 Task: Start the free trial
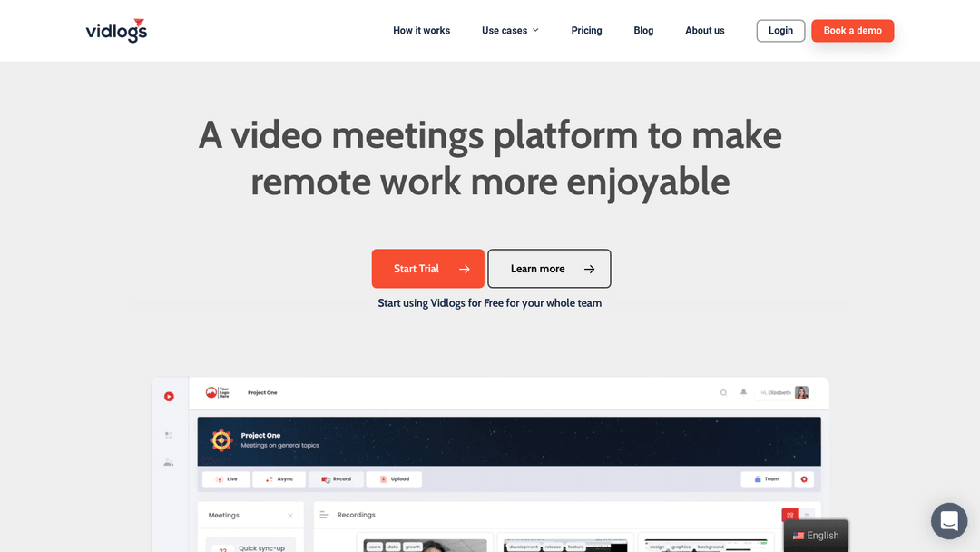[x=427, y=269]
